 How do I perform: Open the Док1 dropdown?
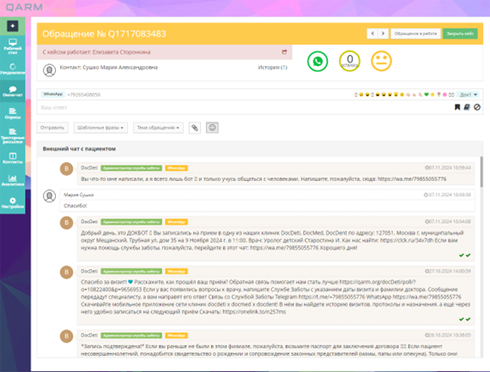[468, 95]
